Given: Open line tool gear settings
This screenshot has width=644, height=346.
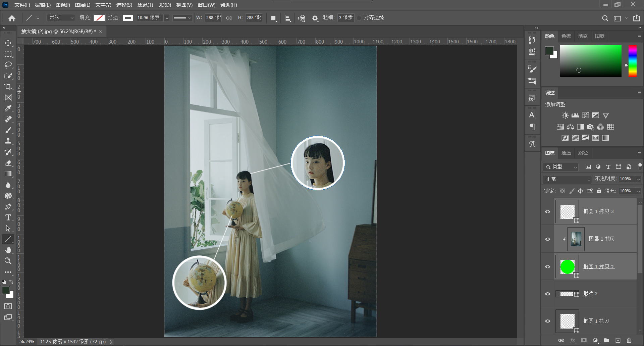Looking at the screenshot, I should 315,18.
